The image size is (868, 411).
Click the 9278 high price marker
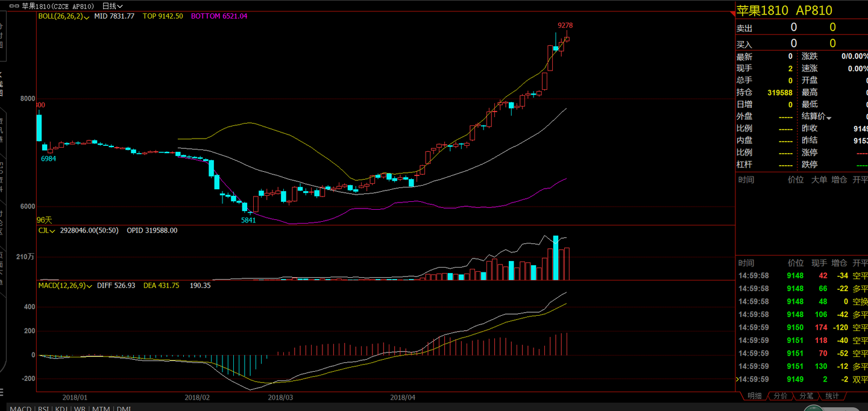tap(565, 25)
